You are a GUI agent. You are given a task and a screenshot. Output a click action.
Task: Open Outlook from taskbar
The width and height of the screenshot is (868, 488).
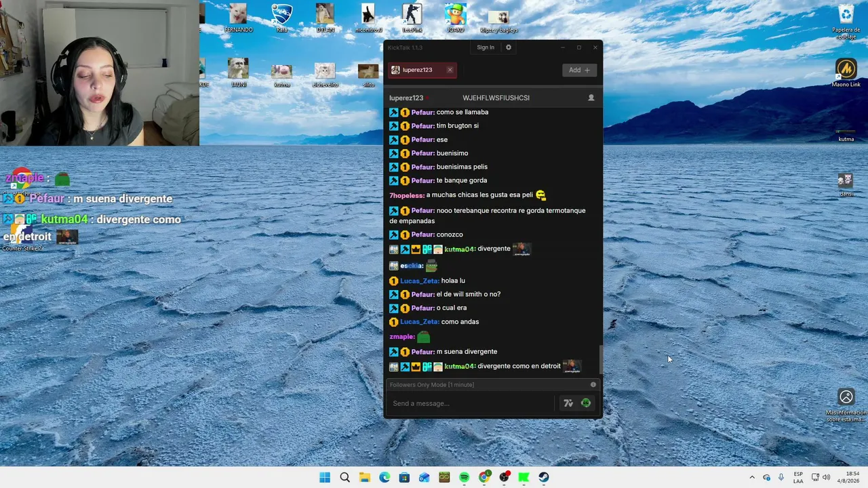[425, 477]
